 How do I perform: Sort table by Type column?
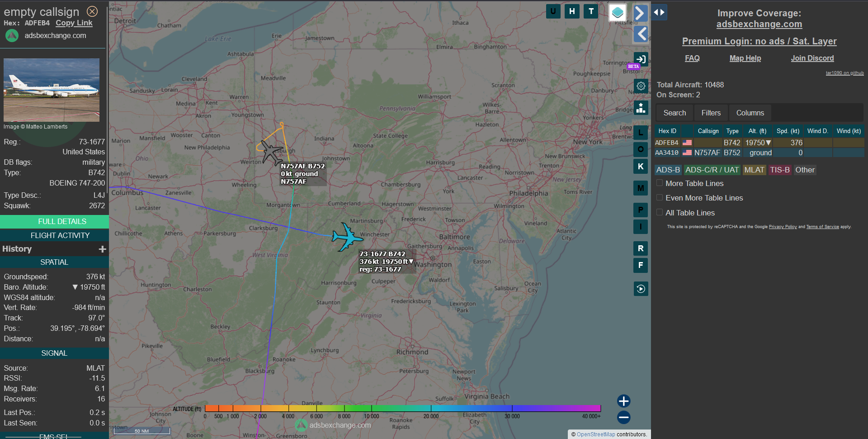pyautogui.click(x=732, y=131)
